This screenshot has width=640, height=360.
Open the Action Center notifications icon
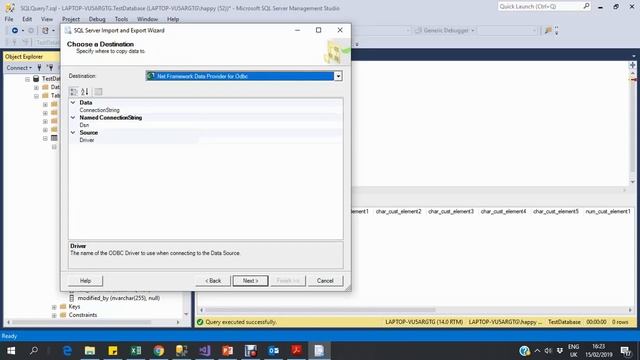(x=625, y=351)
